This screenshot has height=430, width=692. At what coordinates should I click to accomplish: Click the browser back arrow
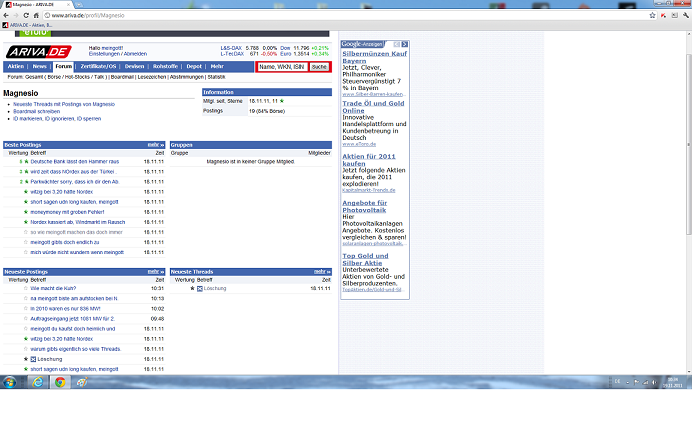tap(6, 15)
